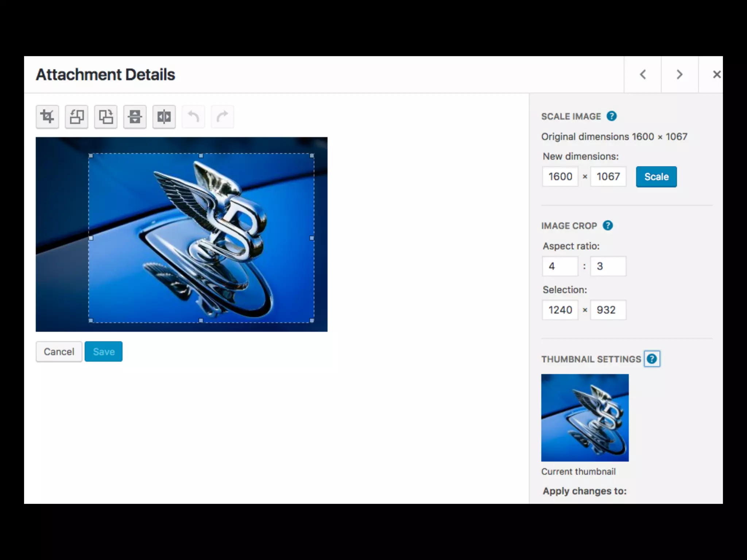The width and height of the screenshot is (747, 560).
Task: Open Thumbnail Settings help icon
Action: [652, 359]
